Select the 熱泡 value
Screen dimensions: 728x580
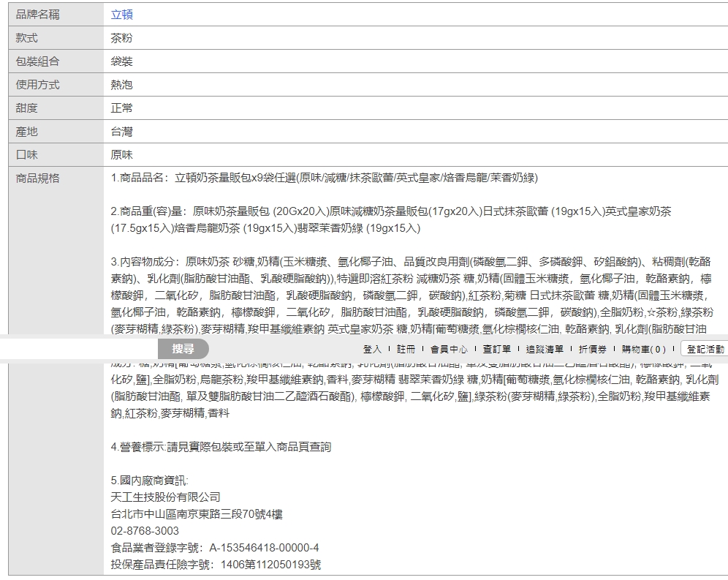[121, 85]
